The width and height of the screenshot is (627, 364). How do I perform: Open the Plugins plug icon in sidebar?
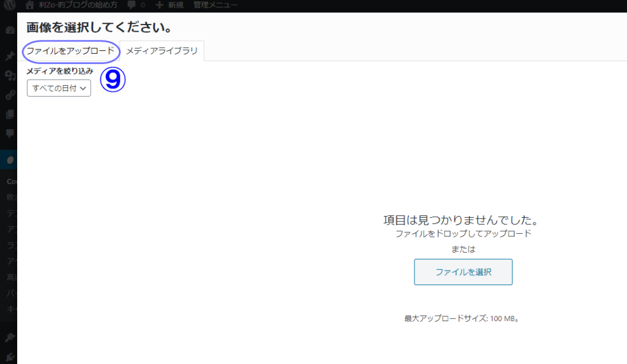coord(10,356)
